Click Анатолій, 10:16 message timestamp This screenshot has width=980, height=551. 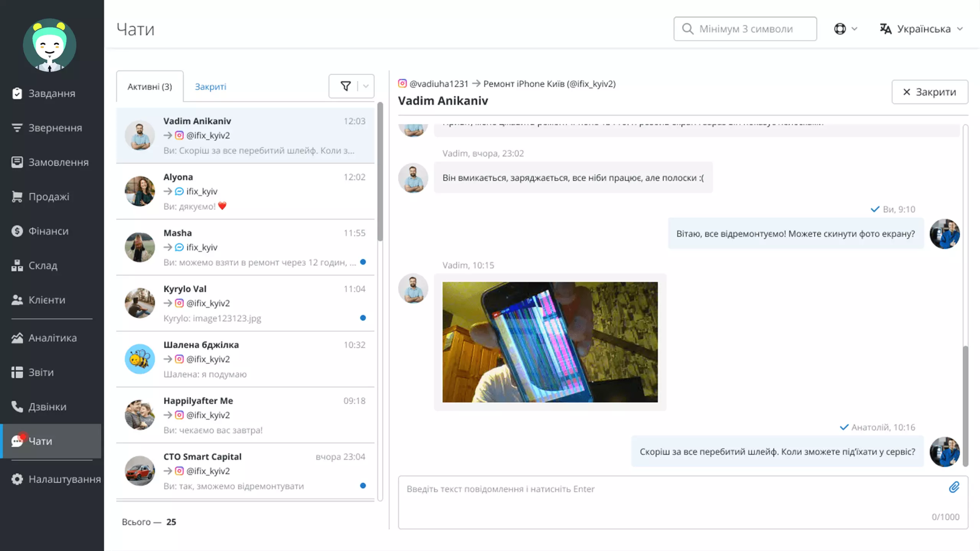click(x=883, y=427)
